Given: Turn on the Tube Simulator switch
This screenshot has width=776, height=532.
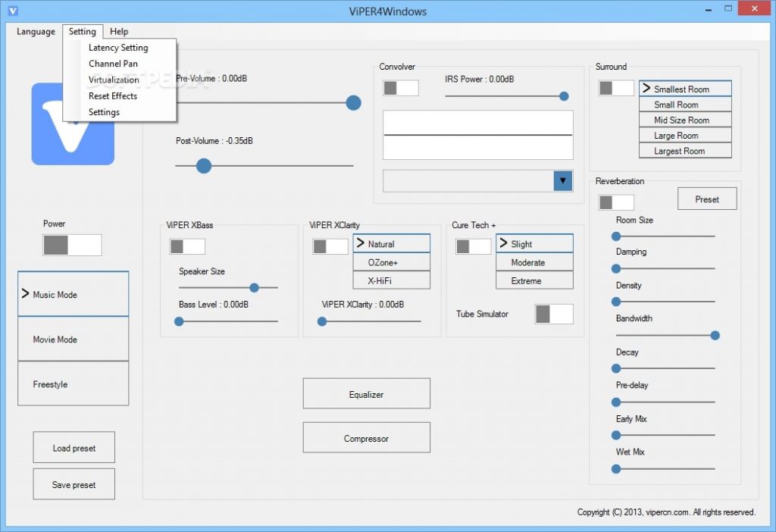Looking at the screenshot, I should (x=554, y=315).
